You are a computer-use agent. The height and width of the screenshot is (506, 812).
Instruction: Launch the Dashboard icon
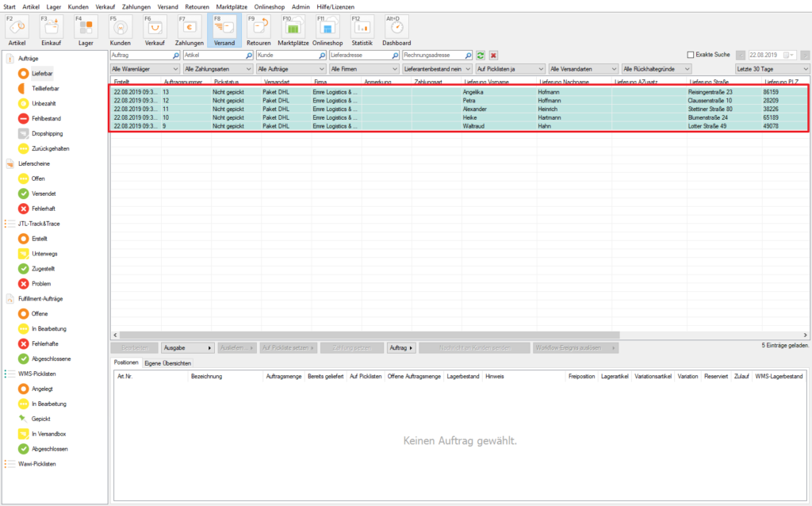pyautogui.click(x=396, y=29)
